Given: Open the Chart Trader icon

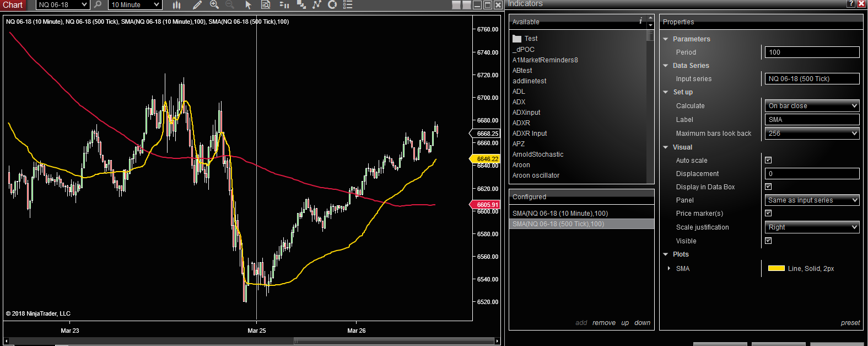Looking at the screenshot, I should pos(284,4).
